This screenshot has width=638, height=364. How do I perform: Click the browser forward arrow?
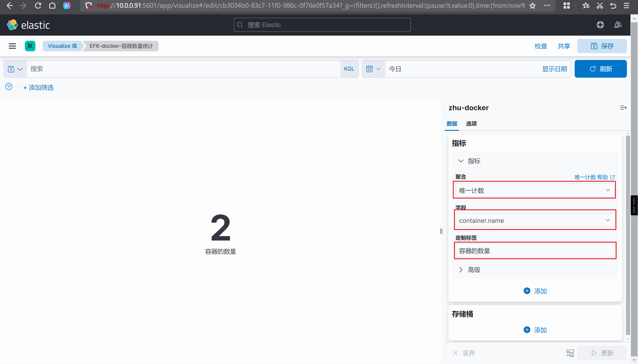point(23,6)
